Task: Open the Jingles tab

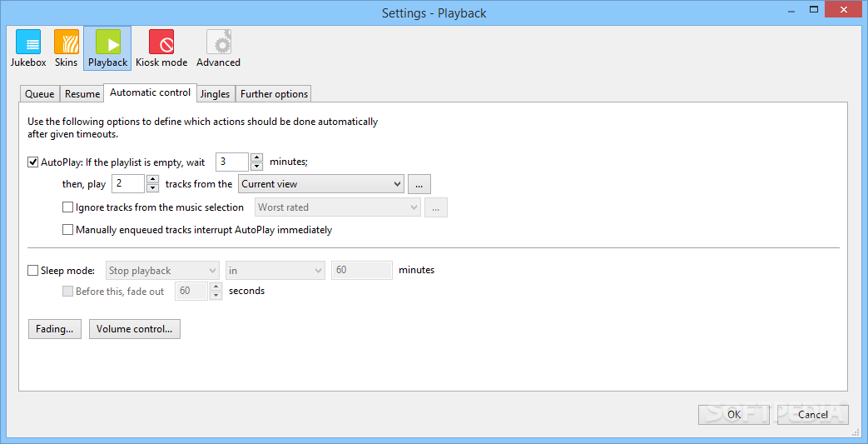Action: [215, 93]
